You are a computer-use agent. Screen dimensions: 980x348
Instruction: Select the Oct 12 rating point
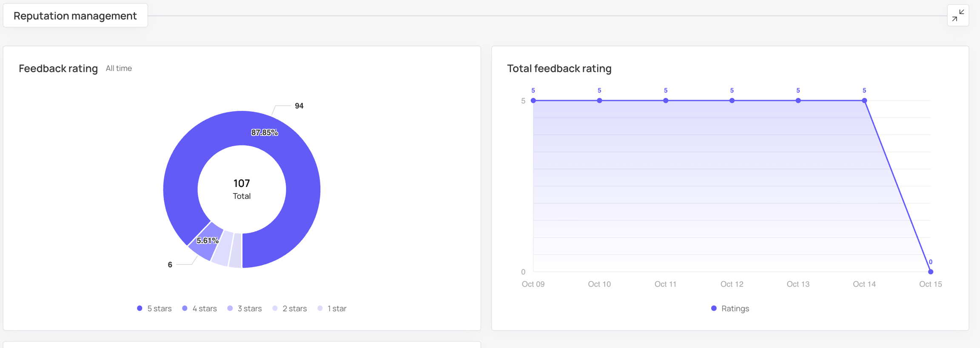[732, 101]
